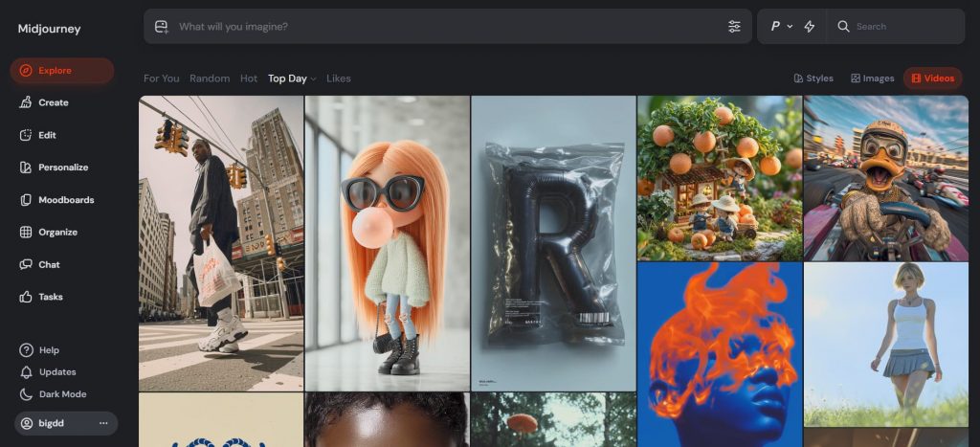
Task: Show Images in the explore filter
Action: click(x=872, y=78)
